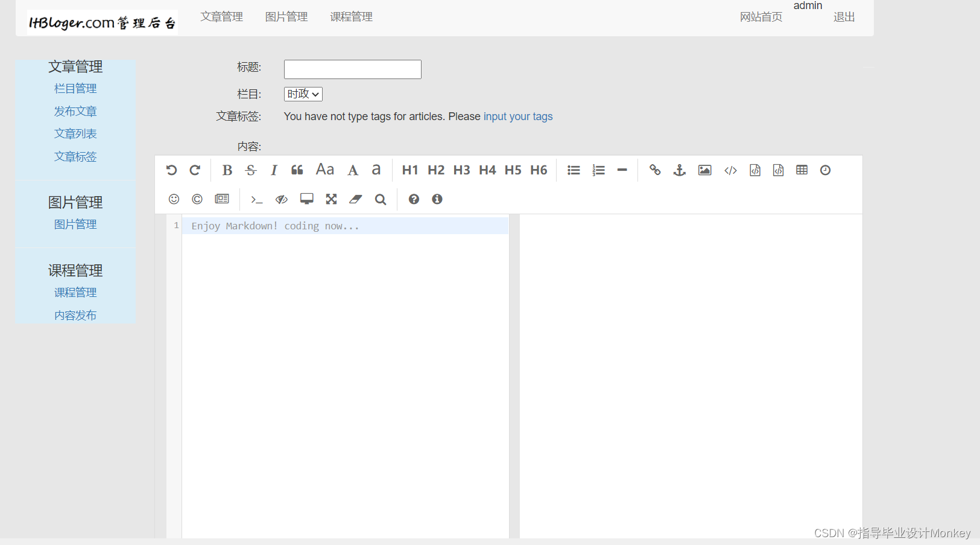Viewport: 980px width, 545px height.
Task: Insert H3 heading
Action: click(462, 170)
